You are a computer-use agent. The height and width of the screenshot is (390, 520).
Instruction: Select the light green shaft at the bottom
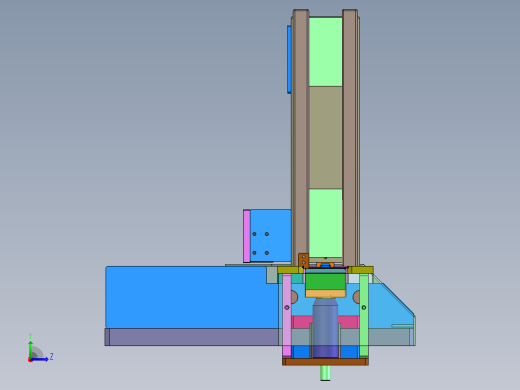(x=325, y=373)
